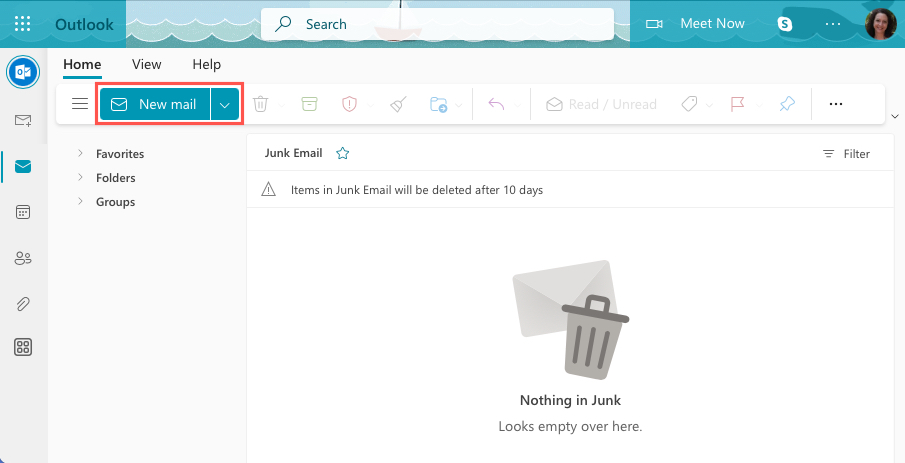Open the Move to dropdown arrow
This screenshot has height=463, width=905.
point(459,105)
